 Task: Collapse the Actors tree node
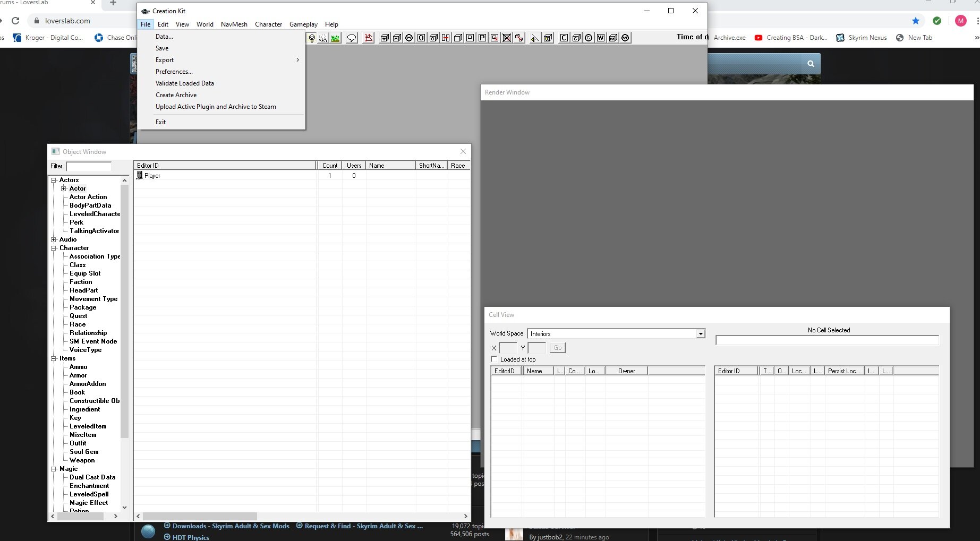point(54,180)
